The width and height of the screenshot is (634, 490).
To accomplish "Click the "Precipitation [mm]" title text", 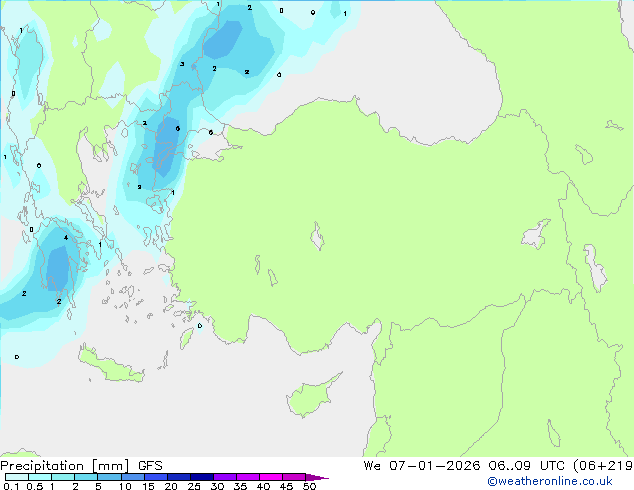I will pos(65,466).
